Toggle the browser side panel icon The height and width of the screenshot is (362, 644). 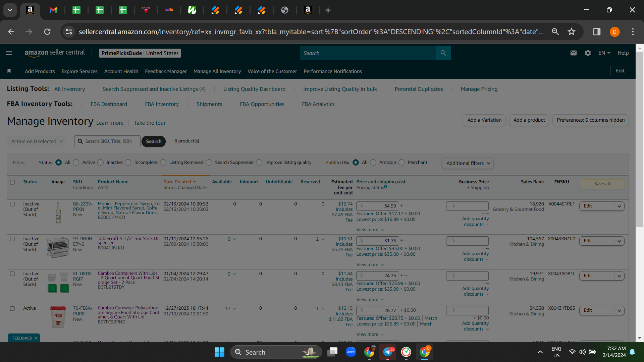(x=597, y=32)
